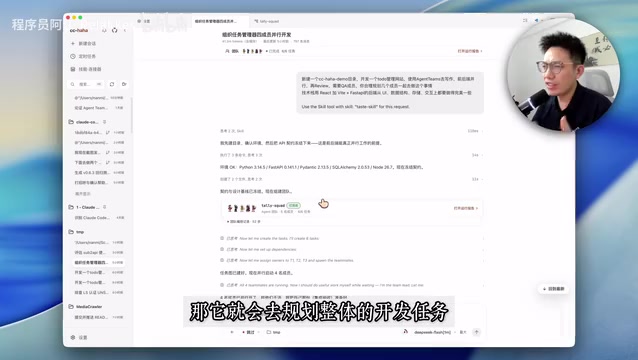Focus the sidebar search field

(86, 84)
